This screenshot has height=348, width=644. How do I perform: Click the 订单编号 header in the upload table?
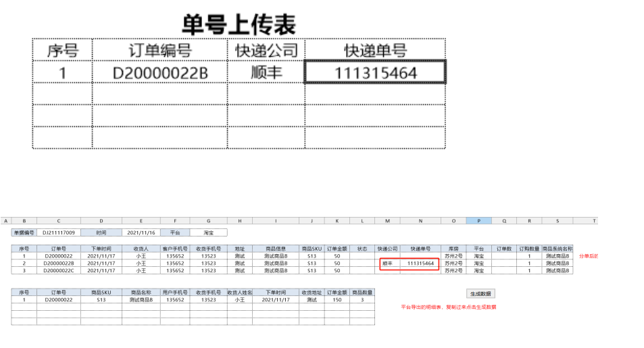coord(159,50)
